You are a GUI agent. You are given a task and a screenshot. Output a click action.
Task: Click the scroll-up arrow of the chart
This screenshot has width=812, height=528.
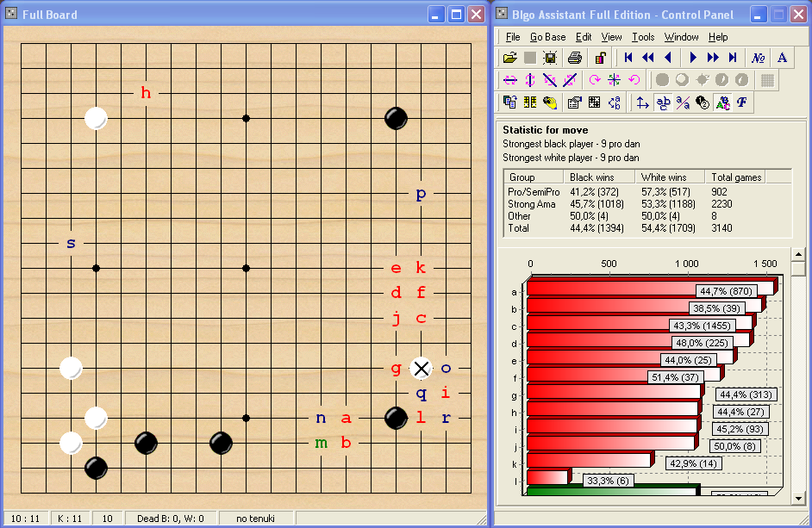tap(798, 254)
